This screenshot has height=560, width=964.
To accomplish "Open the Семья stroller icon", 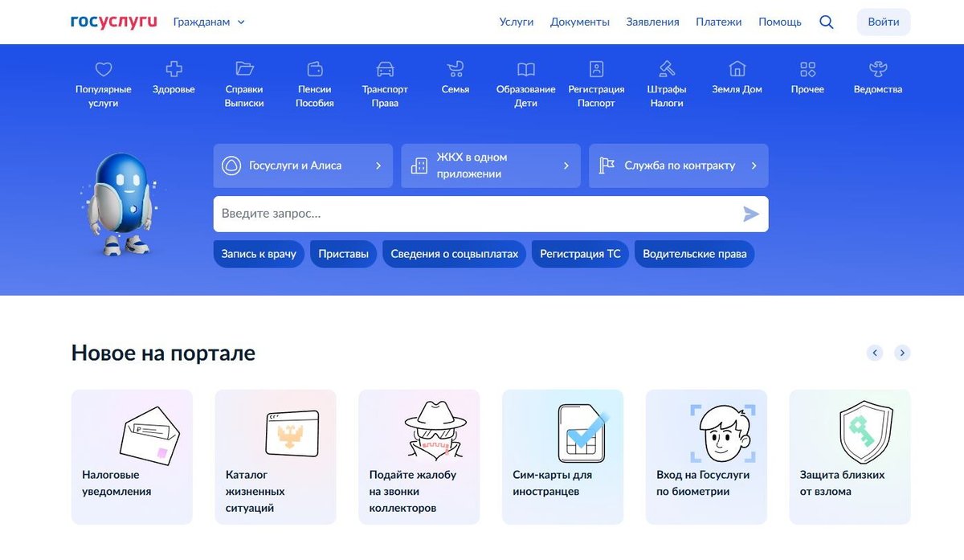I will point(455,69).
